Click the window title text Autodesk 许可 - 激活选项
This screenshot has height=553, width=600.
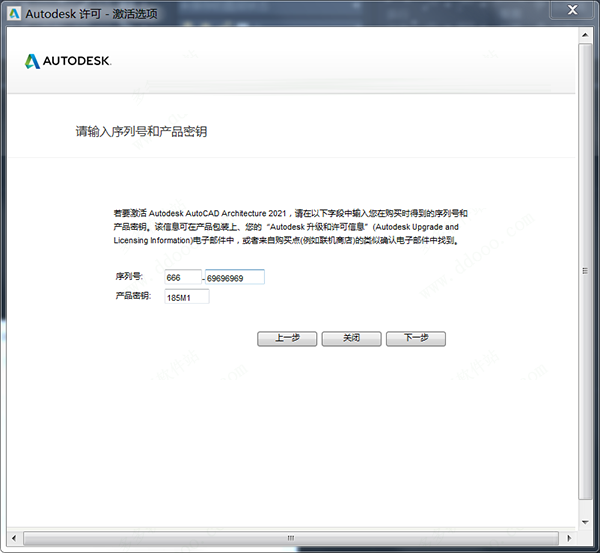click(x=91, y=14)
